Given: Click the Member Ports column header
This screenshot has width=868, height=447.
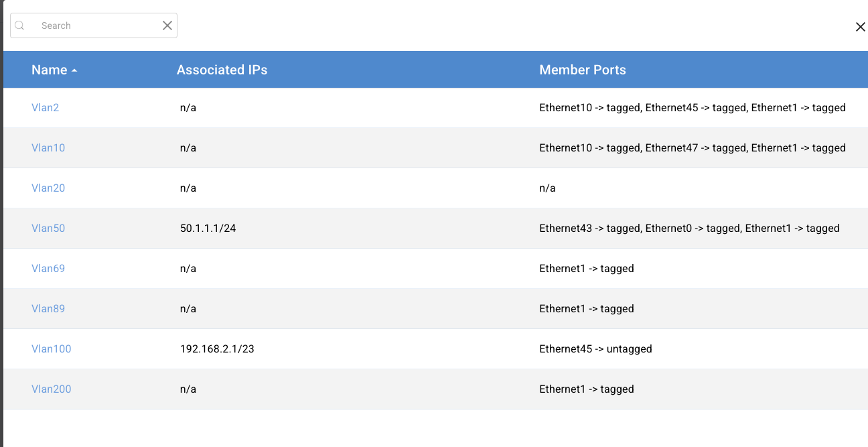Looking at the screenshot, I should (583, 70).
